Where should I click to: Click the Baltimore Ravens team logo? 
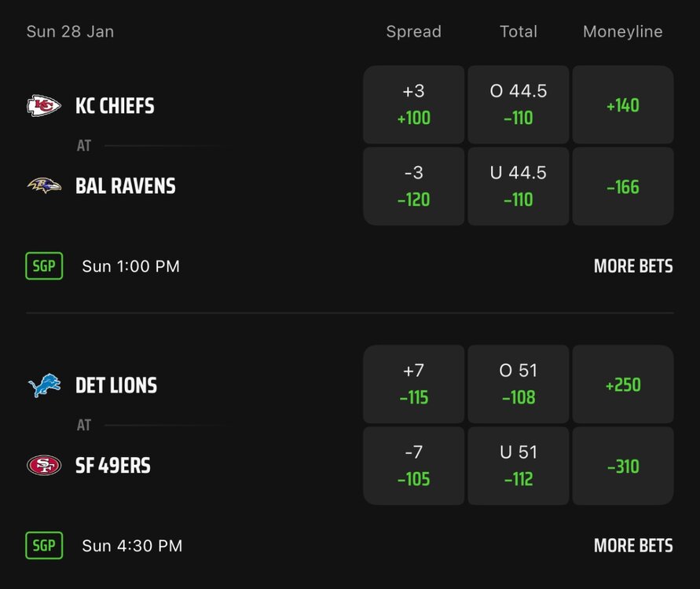[x=44, y=186]
